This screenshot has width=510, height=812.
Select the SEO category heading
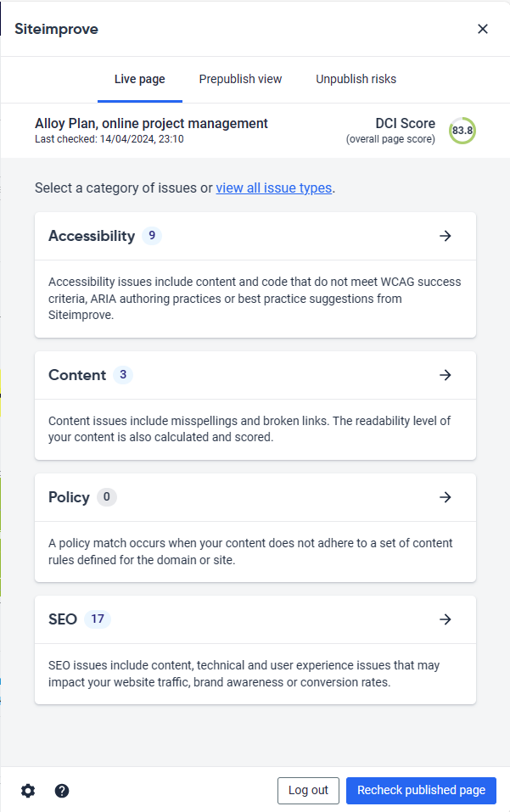point(63,619)
